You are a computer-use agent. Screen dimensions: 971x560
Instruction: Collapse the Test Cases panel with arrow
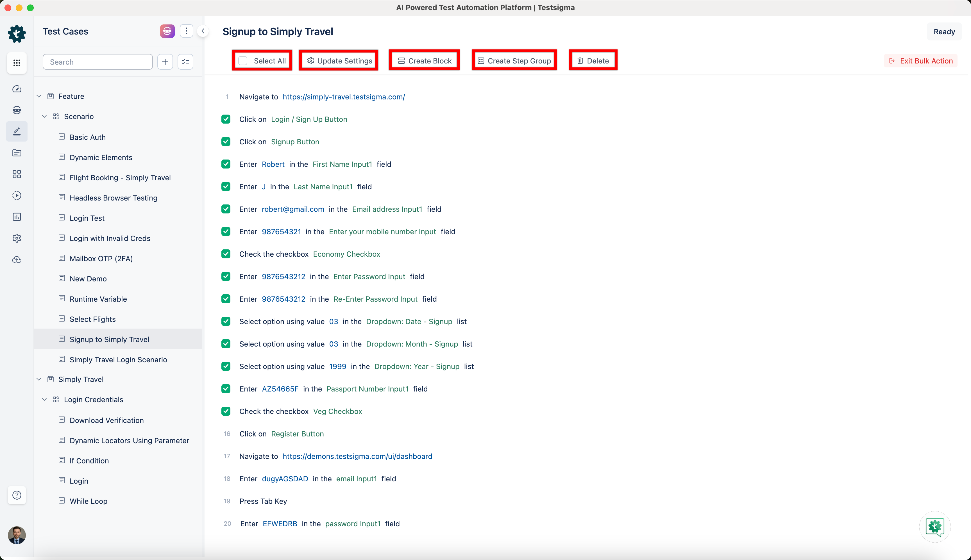pos(203,31)
